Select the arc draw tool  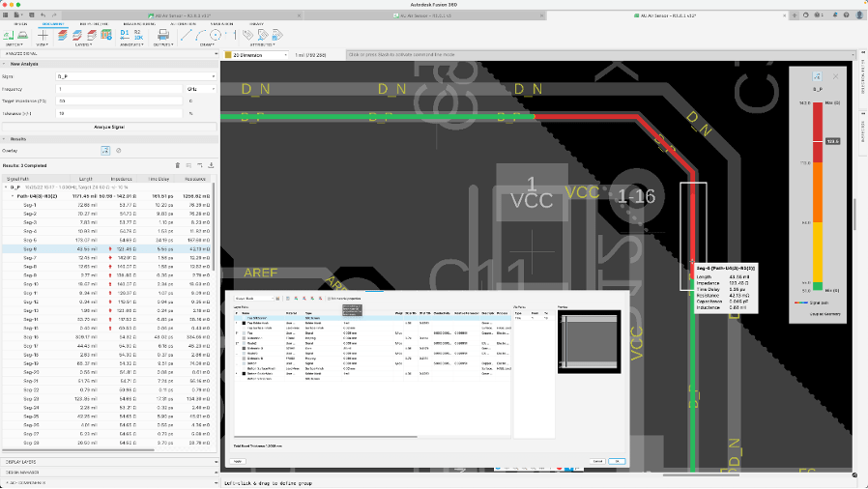200,35
